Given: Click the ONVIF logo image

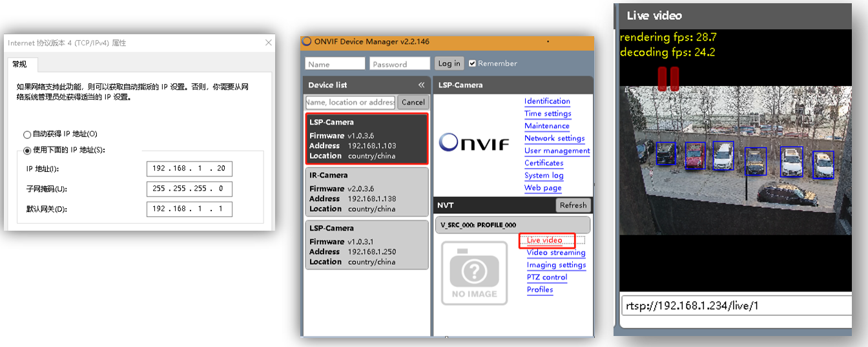Looking at the screenshot, I should 474,143.
